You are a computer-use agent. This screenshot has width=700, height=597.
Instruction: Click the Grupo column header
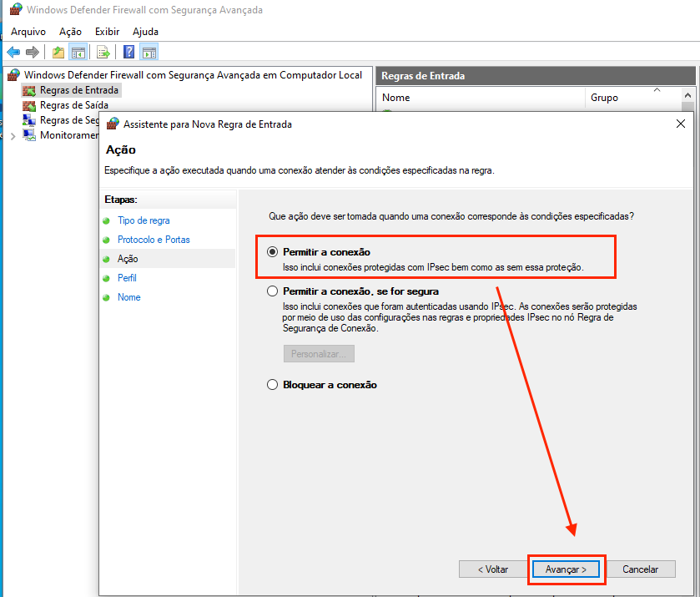pyautogui.click(x=632, y=98)
